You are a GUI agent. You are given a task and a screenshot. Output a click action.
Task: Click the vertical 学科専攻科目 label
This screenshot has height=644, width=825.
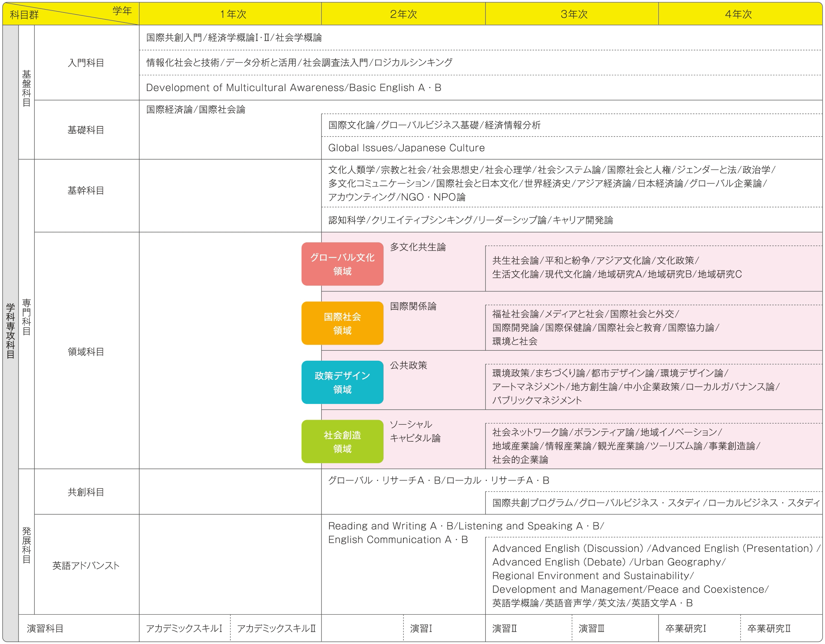pyautogui.click(x=10, y=331)
